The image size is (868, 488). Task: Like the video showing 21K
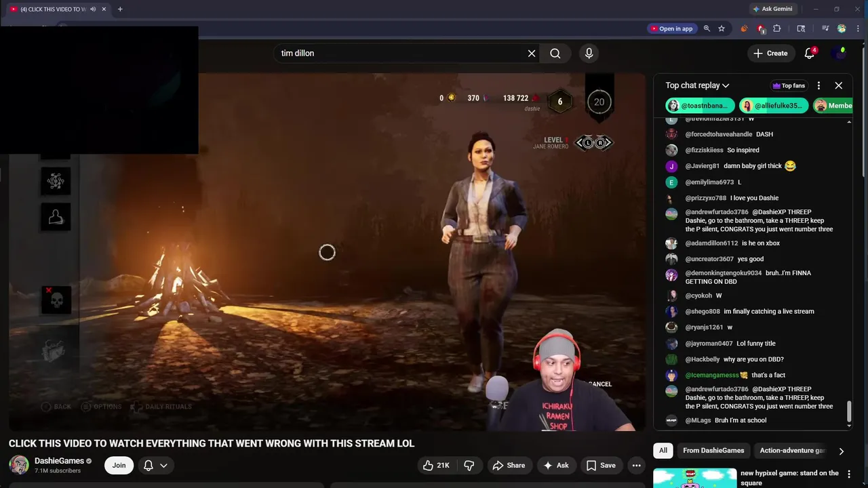(x=435, y=465)
